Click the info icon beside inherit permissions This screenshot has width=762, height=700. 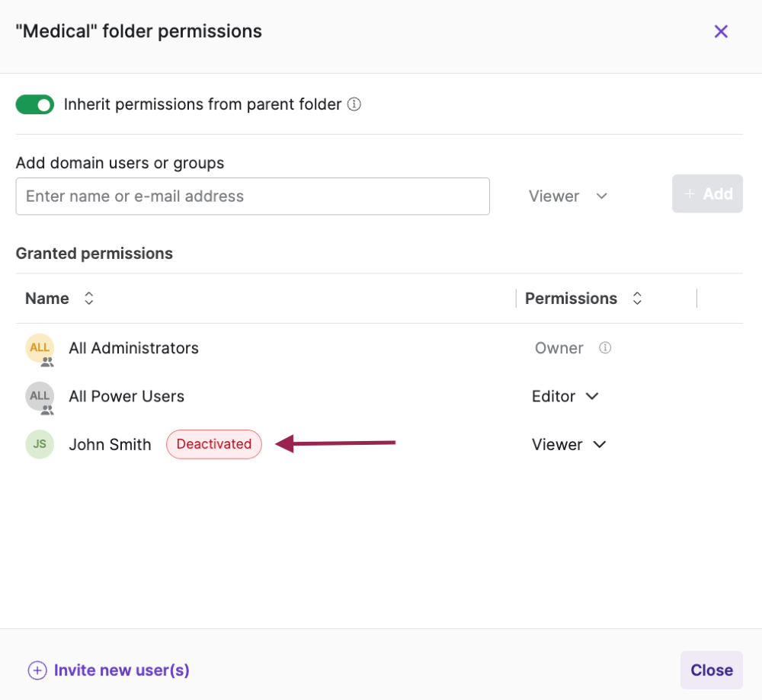(354, 104)
